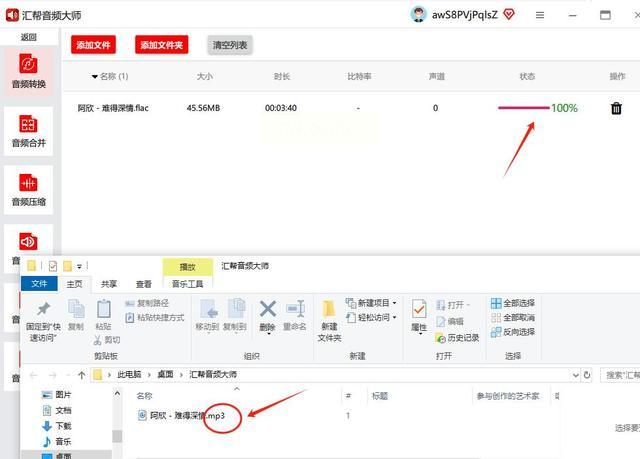Click the 名称 column header in Explorer

click(x=144, y=396)
